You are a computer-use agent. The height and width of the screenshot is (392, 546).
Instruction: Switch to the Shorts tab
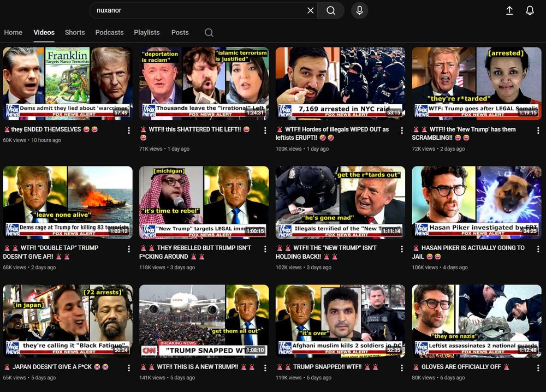75,32
